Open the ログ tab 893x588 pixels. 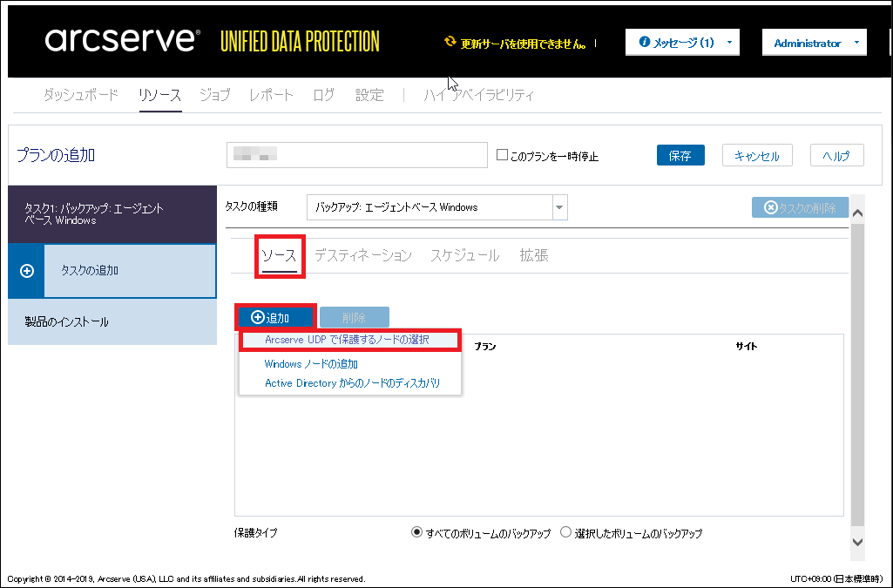coord(323,94)
